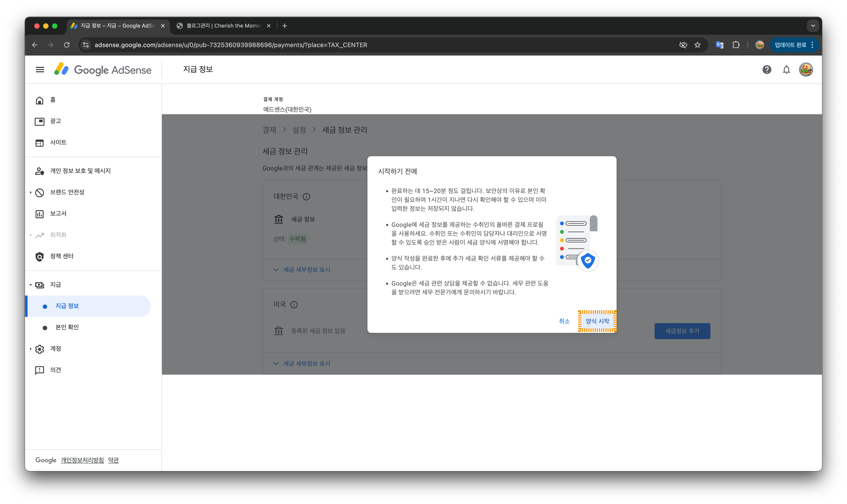The height and width of the screenshot is (504, 847).
Task: Open the help question mark icon
Action: coord(766,70)
